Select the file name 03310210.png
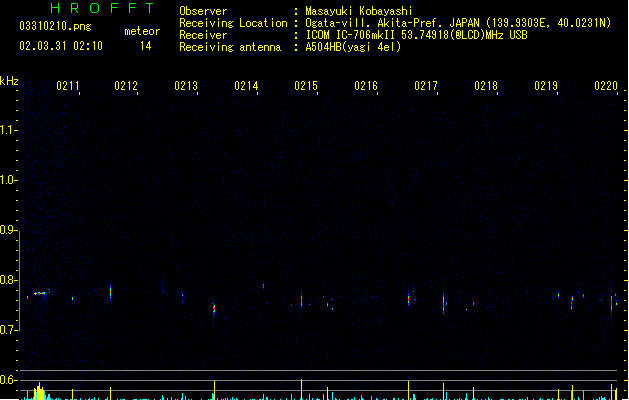629x400 pixels. pyautogui.click(x=55, y=26)
